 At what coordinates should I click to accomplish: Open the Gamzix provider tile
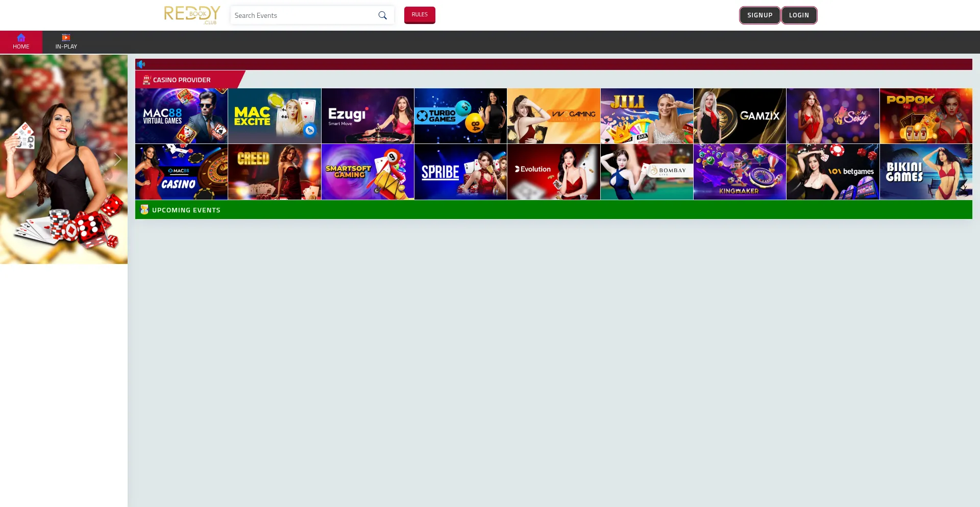(740, 116)
